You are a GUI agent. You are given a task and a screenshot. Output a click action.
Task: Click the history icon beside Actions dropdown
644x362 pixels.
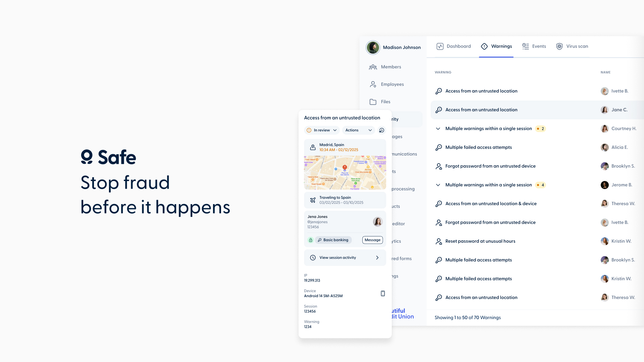coord(381,130)
